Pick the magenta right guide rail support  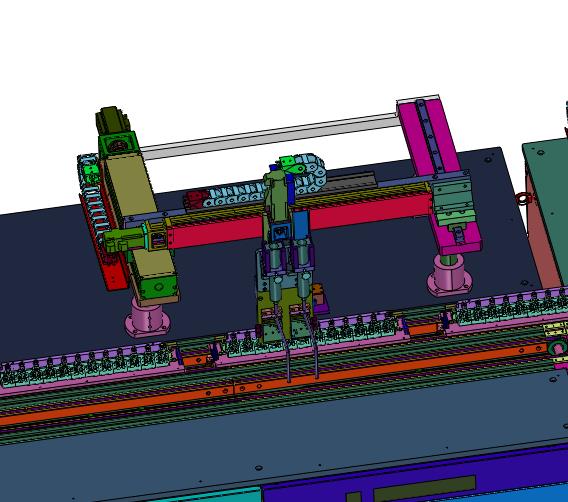pos(439,174)
